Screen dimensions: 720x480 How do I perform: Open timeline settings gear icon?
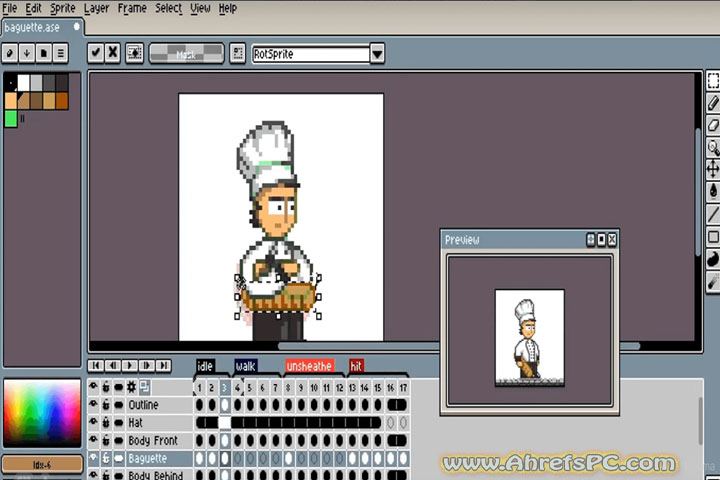point(131,387)
